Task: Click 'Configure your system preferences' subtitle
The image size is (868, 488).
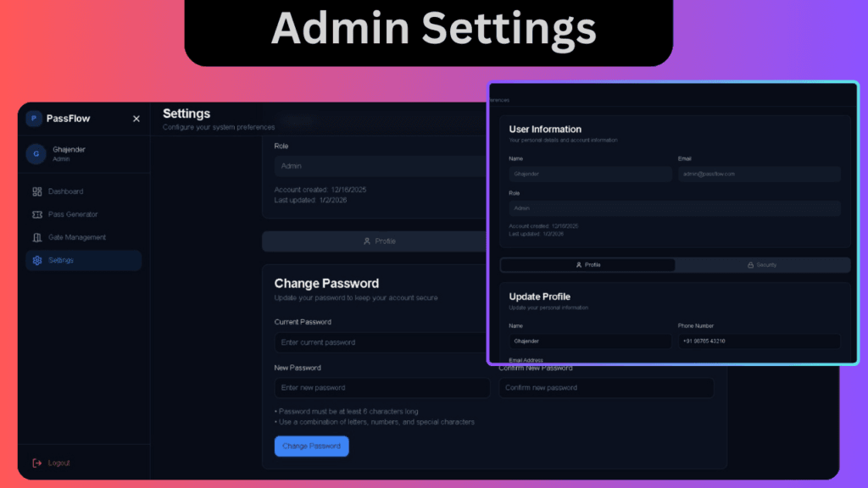Action: coord(219,127)
